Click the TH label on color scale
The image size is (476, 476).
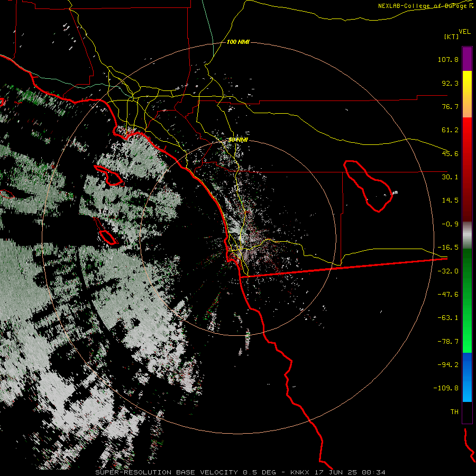coord(454,411)
